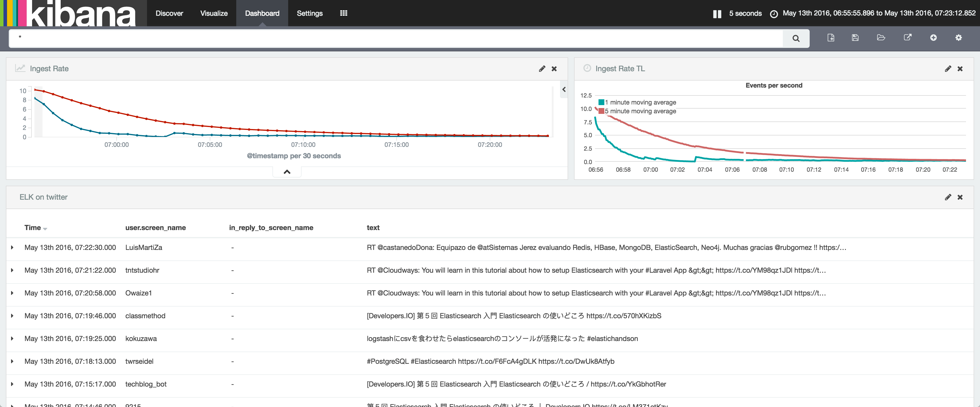Collapse the Ingest Rate legend chevron

coord(564,89)
